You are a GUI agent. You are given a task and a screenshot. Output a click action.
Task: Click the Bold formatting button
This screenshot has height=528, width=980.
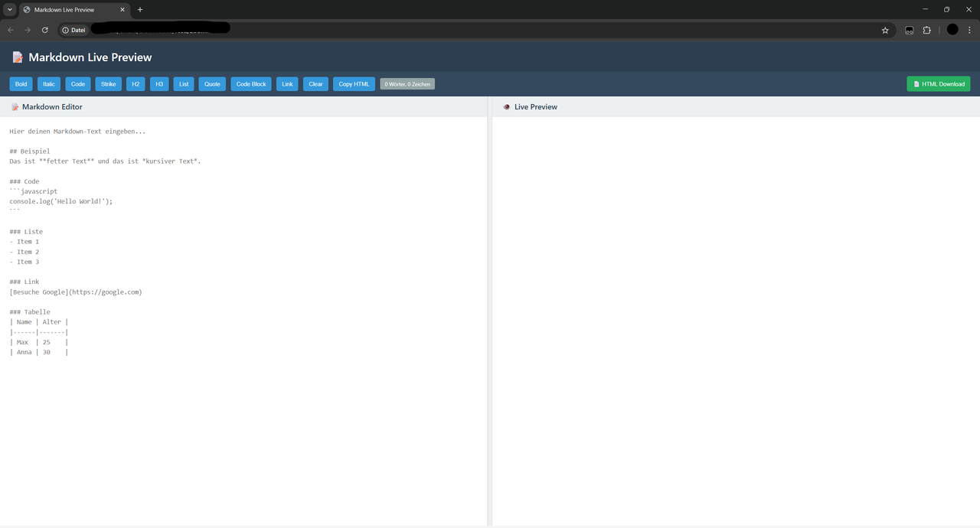pyautogui.click(x=21, y=84)
